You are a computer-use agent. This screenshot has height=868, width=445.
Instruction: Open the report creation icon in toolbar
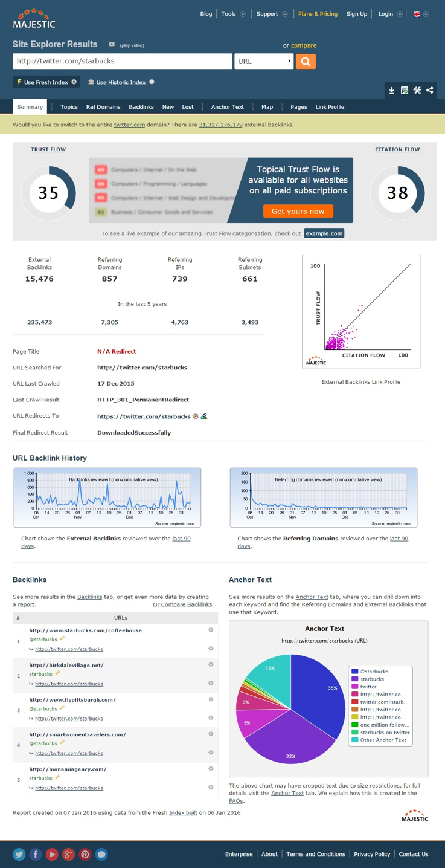(404, 90)
